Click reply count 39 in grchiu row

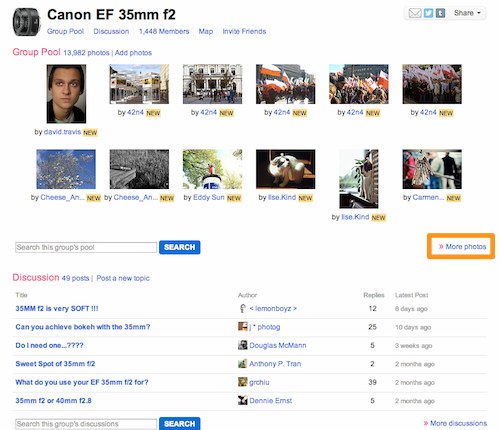[372, 382]
